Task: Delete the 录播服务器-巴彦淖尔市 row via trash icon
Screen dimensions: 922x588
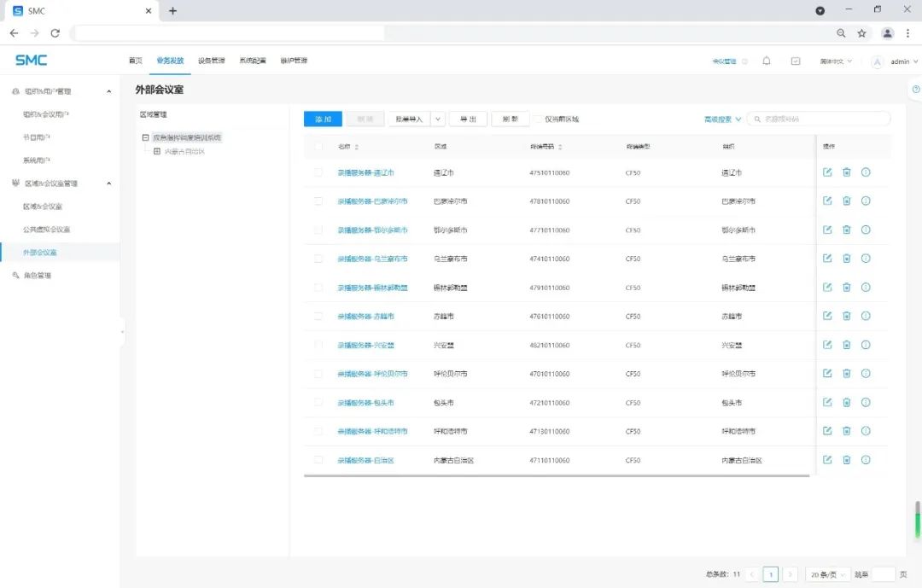Action: [847, 201]
